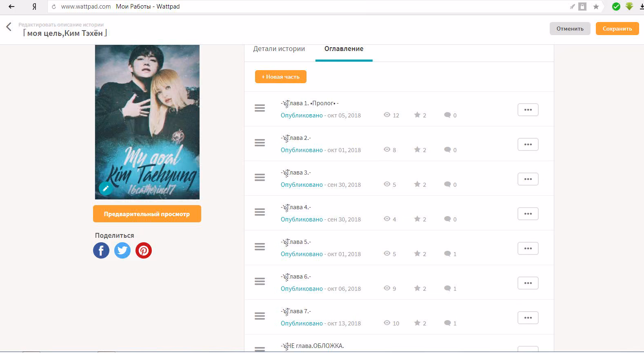Click the story cover image
This screenshot has width=644, height=354.
pyautogui.click(x=147, y=122)
